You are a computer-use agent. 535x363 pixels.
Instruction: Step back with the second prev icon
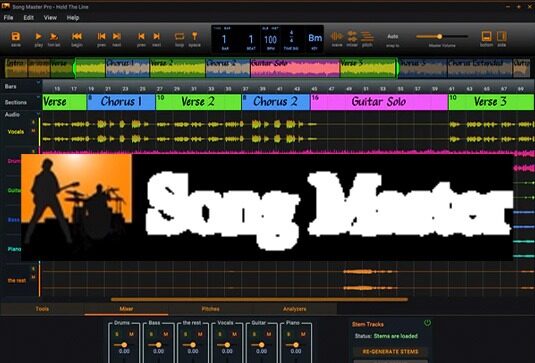[141, 36]
